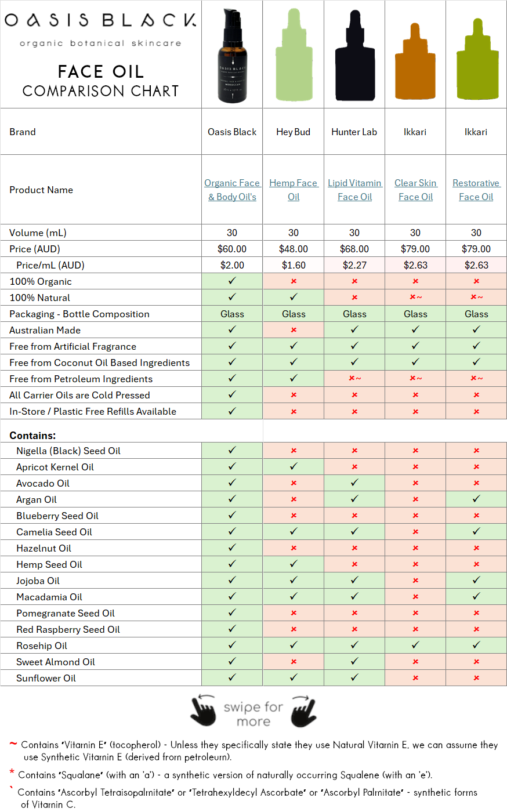The image size is (507, 812).
Task: Click the Oasis Black logo text
Action: (100, 21)
